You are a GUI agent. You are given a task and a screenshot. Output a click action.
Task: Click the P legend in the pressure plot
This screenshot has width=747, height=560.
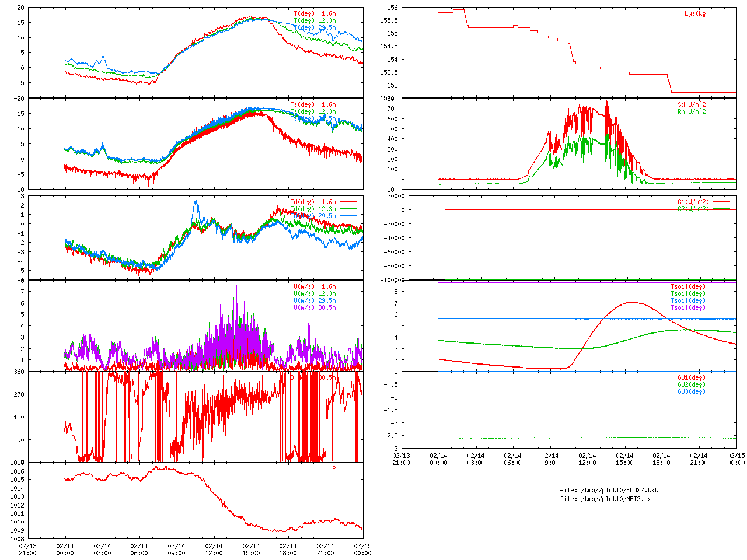(x=334, y=468)
